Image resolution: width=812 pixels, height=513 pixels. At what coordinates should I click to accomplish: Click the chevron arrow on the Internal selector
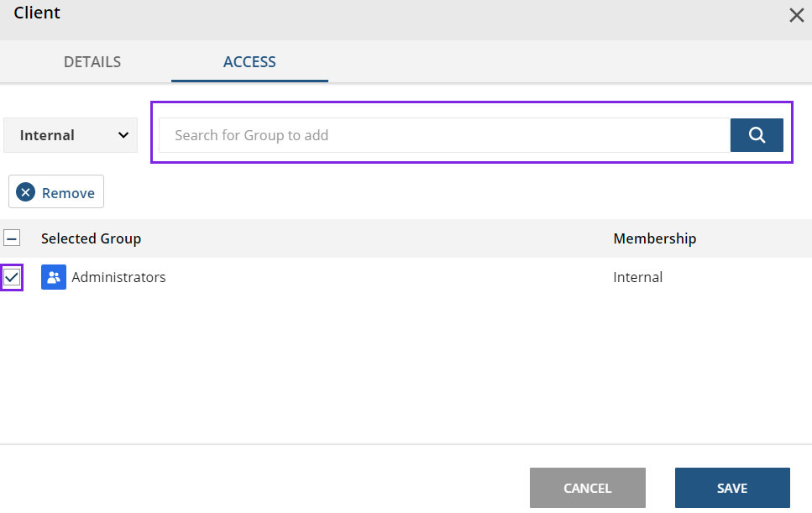121,134
